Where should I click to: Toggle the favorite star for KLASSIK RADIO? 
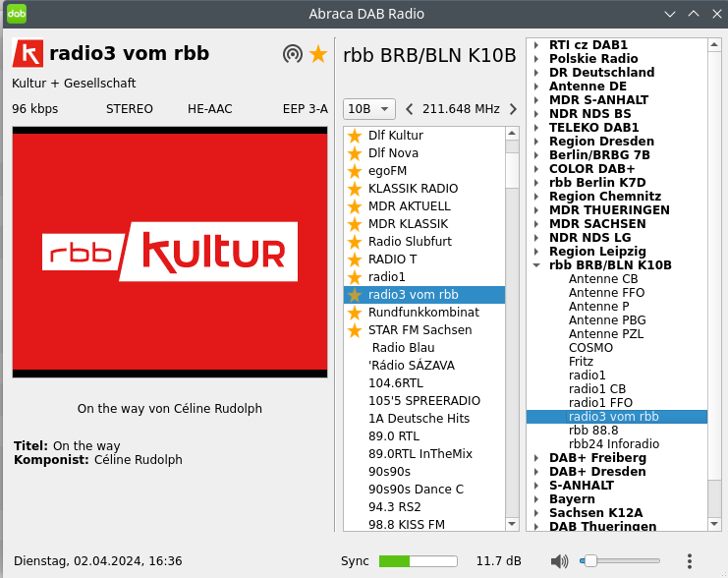pos(355,189)
